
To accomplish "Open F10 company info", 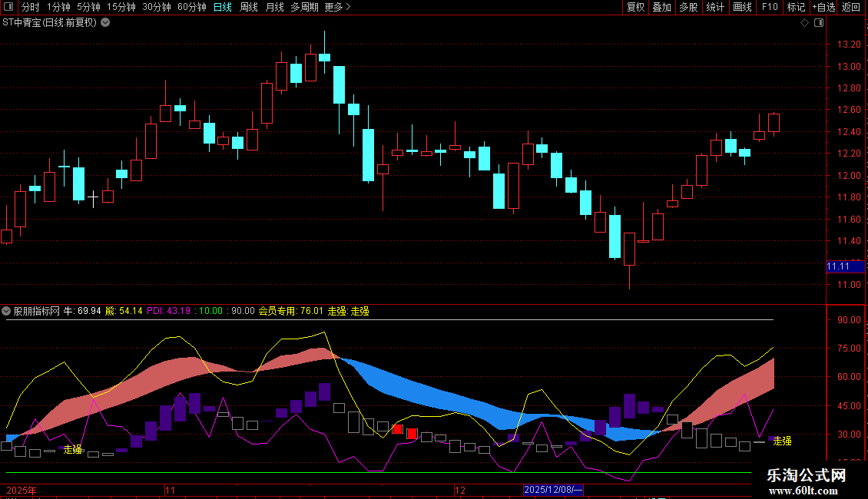I will pyautogui.click(x=770, y=7).
